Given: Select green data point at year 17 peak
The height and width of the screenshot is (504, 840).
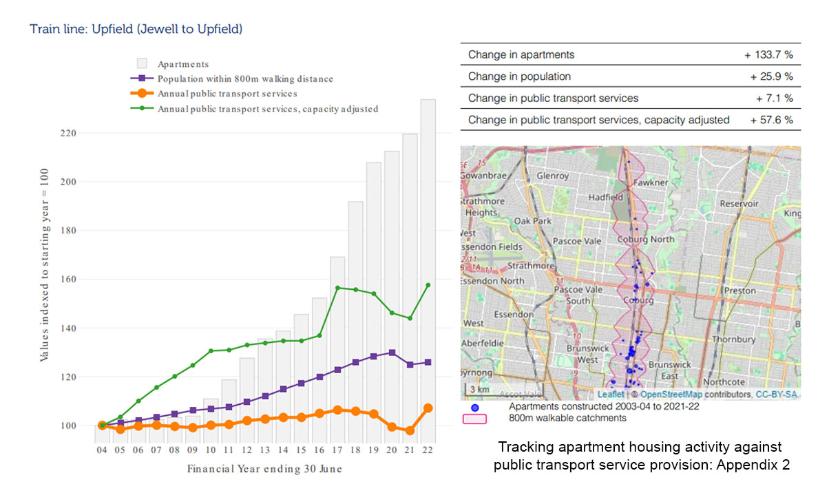Looking at the screenshot, I should pyautogui.click(x=337, y=288).
